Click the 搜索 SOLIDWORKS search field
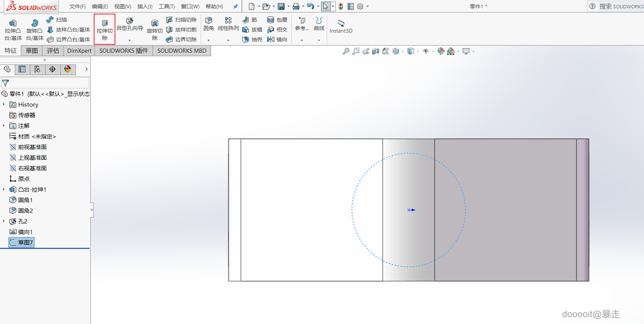 [621, 6]
